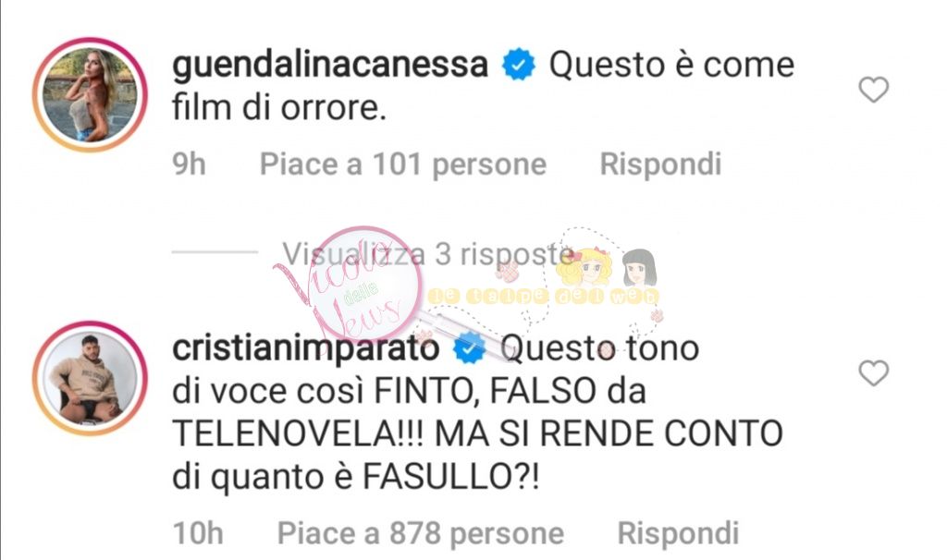This screenshot has width=947, height=560.
Task: Click comment text 'Questo è come film di orrore'
Action: [483, 86]
